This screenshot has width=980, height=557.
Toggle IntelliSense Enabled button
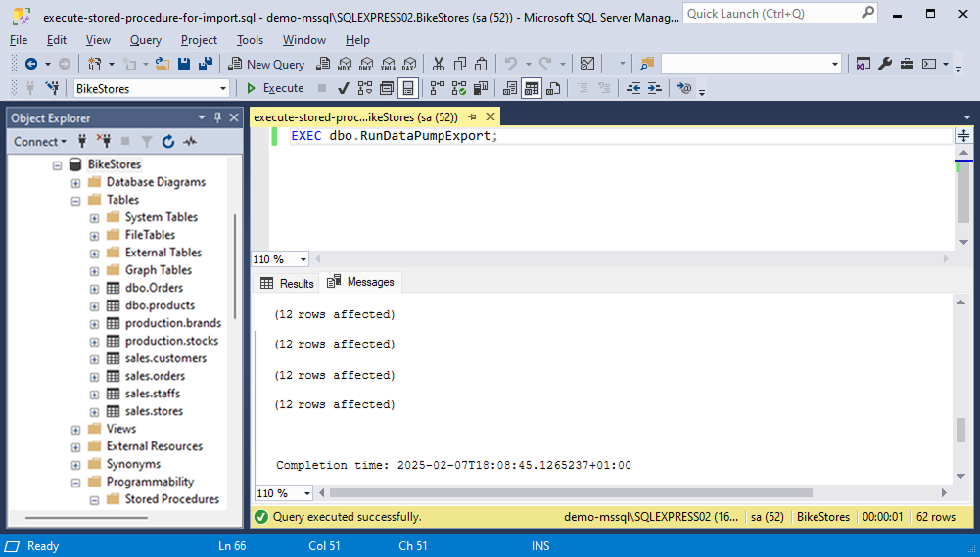click(x=407, y=89)
